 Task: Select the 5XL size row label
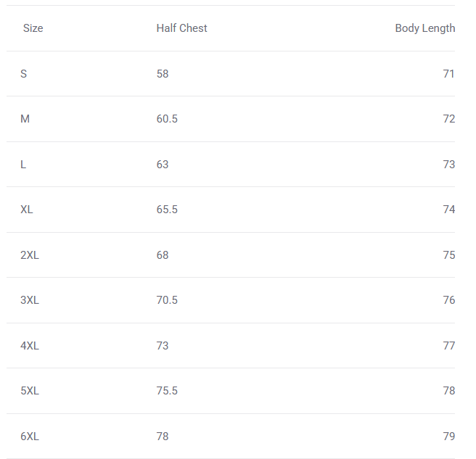[x=30, y=391]
